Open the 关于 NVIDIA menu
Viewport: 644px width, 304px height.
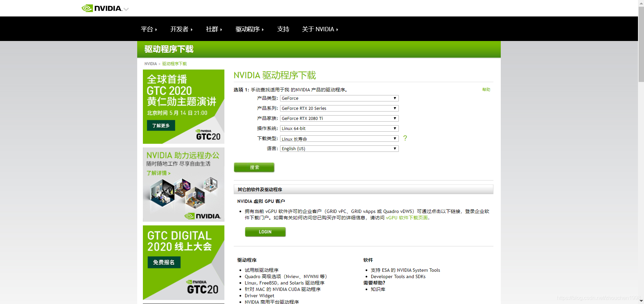[x=320, y=29]
